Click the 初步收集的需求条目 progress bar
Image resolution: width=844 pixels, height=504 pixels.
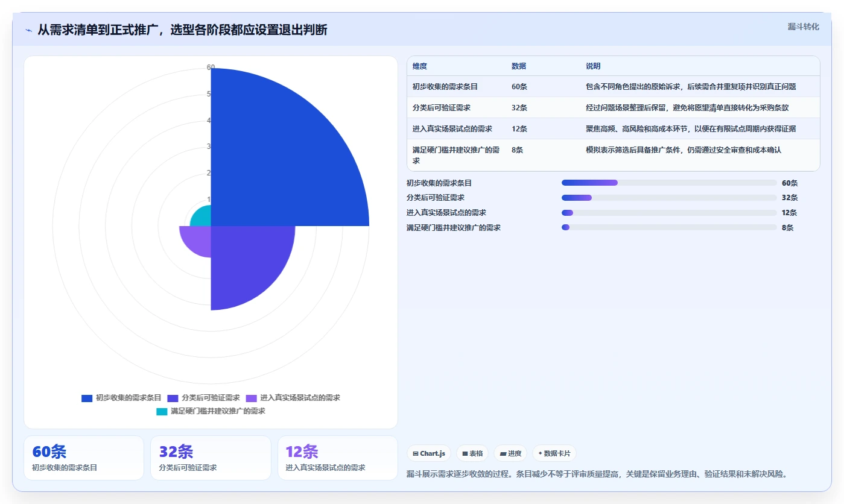669,183
